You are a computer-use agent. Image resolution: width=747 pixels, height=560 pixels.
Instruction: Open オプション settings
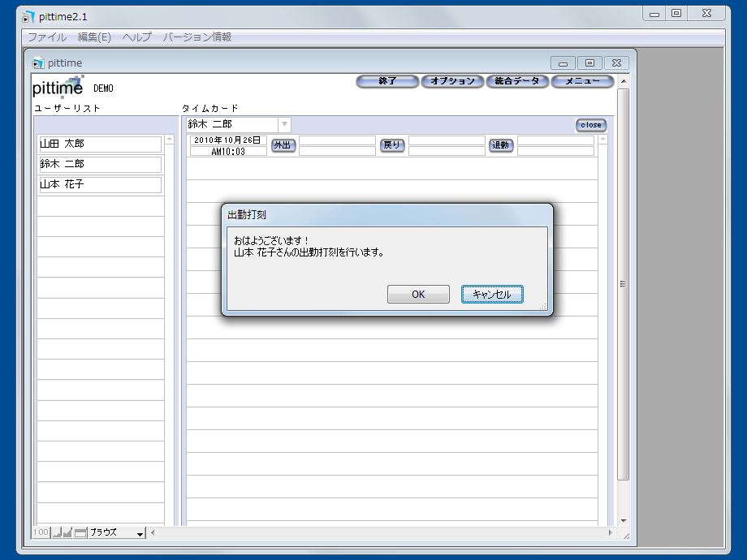pos(452,81)
